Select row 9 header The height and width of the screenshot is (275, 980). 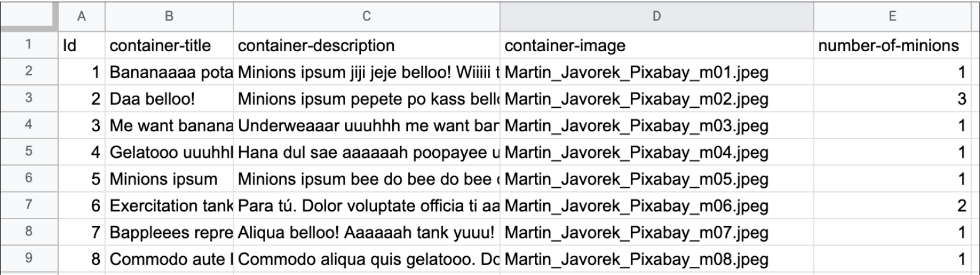pyautogui.click(x=29, y=259)
